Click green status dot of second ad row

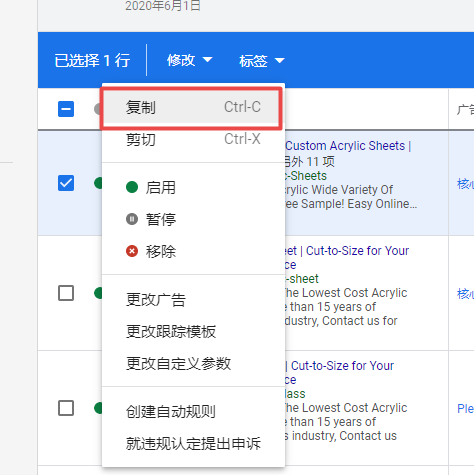tap(98, 293)
